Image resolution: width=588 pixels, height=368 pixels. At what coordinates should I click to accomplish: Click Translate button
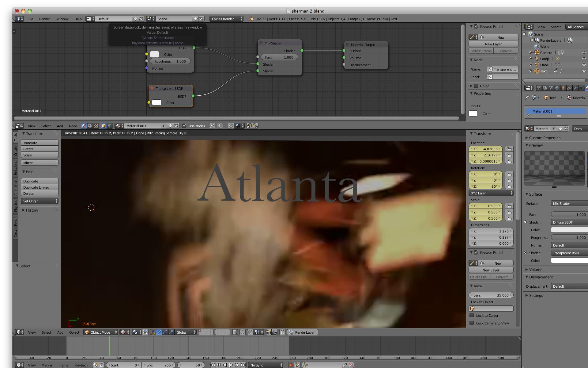pos(40,143)
